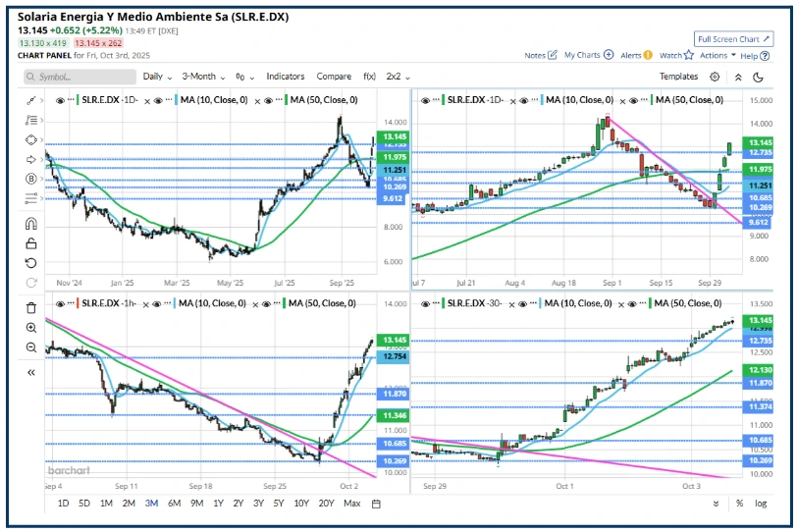This screenshot has width=797, height=532.
Task: Hide SLR.E.DX series in top-left chart
Action: click(61, 100)
